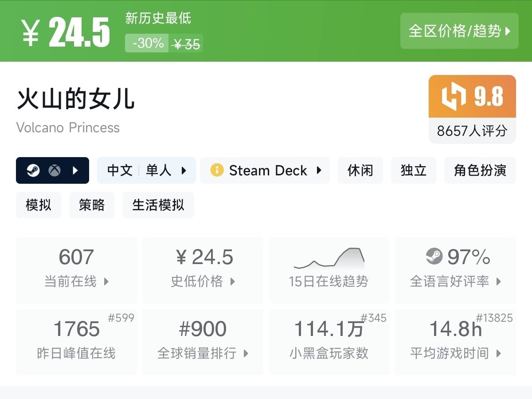Click the 火山的女儿 game title

(76, 99)
